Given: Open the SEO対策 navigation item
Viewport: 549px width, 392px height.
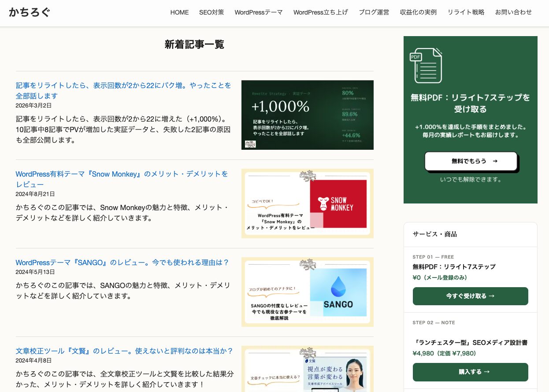Looking at the screenshot, I should [x=211, y=12].
